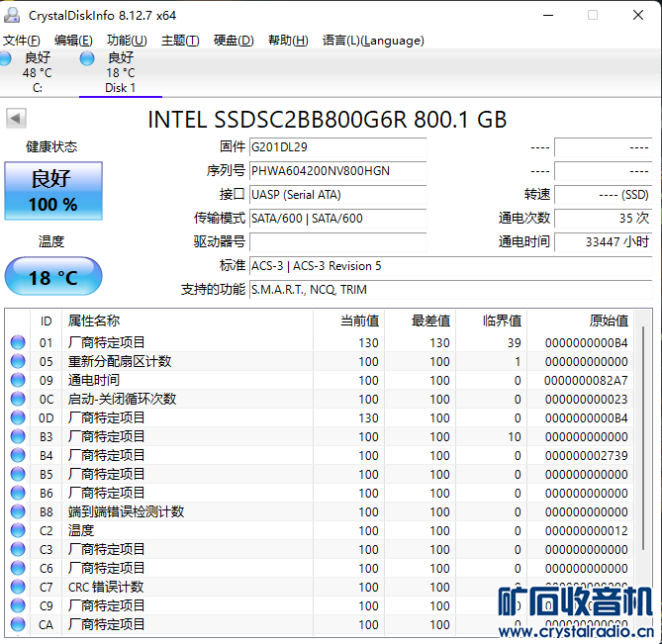Open the 主题(T) menu
This screenshot has width=662, height=644.
(180, 41)
